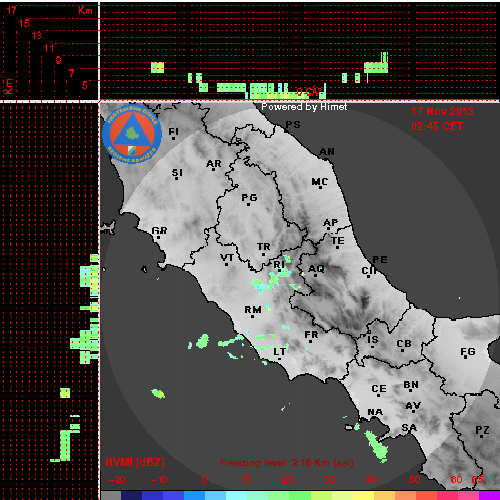Image resolution: width=500 pixels, height=500 pixels.
Task: Click the RM city label on the map
Action: click(253, 310)
